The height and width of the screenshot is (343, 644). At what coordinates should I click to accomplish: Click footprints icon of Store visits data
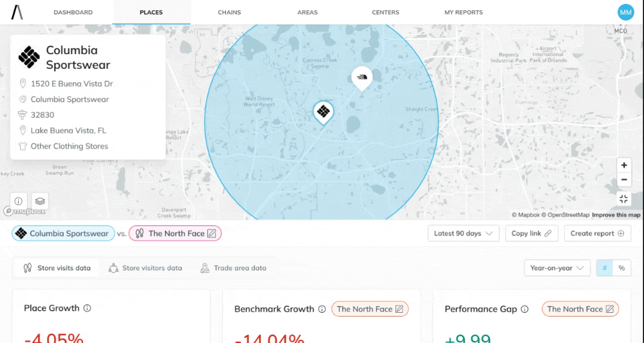click(x=28, y=268)
